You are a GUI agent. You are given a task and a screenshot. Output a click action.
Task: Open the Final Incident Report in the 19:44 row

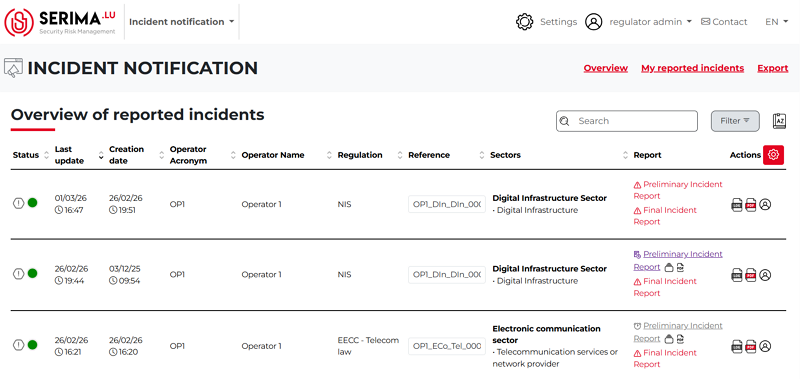pyautogui.click(x=665, y=287)
